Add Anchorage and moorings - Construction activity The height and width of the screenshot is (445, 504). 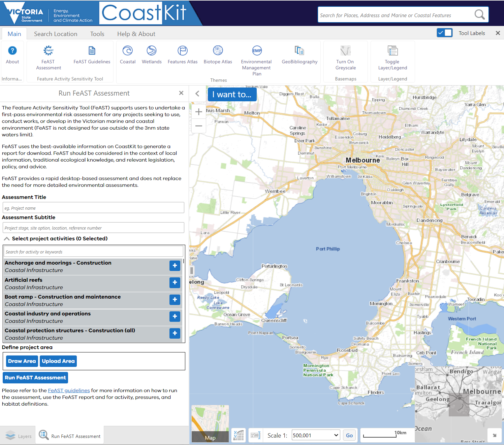tap(175, 266)
